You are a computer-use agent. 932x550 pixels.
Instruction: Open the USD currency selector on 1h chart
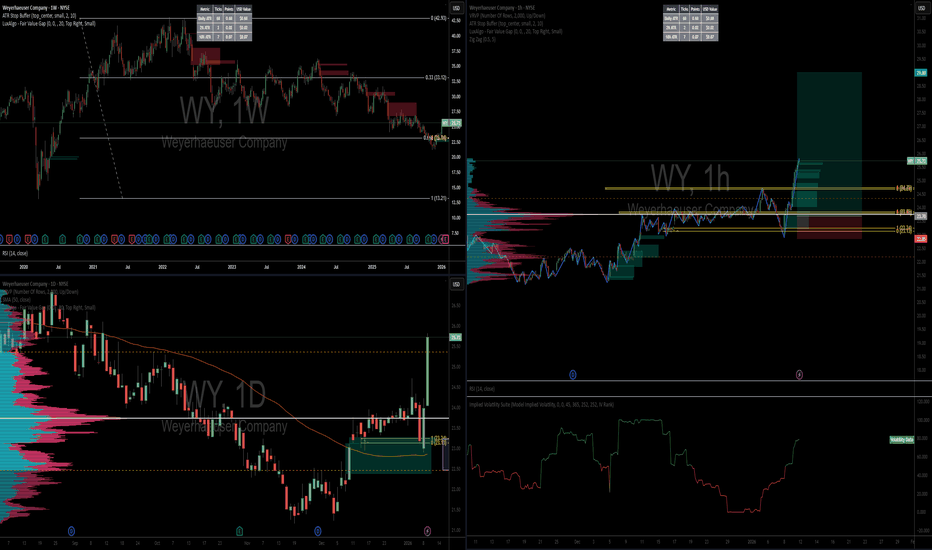click(922, 8)
